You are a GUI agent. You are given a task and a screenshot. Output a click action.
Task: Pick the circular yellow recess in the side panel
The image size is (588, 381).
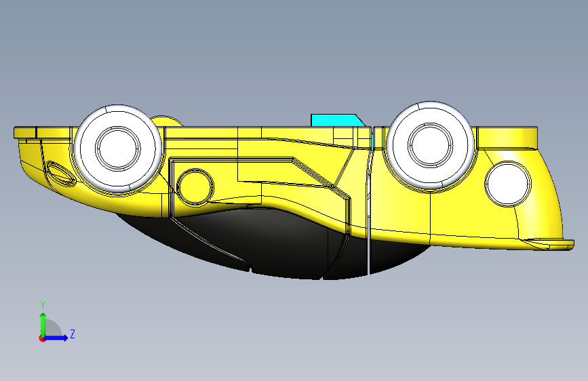click(x=195, y=187)
